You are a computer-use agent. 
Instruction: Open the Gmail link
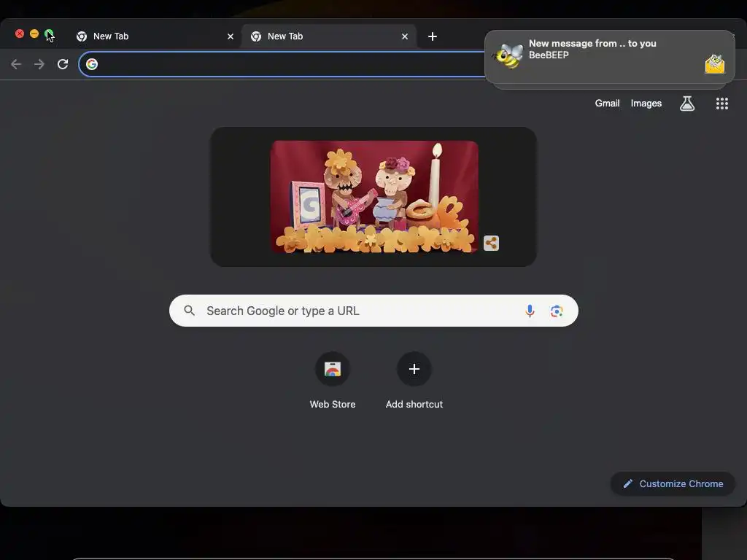[x=607, y=104]
